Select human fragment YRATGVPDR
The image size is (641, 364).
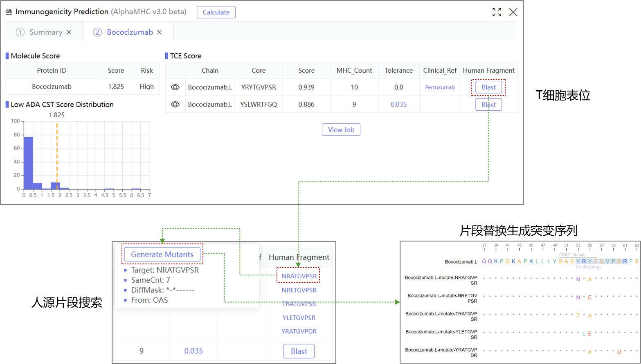[x=299, y=331]
